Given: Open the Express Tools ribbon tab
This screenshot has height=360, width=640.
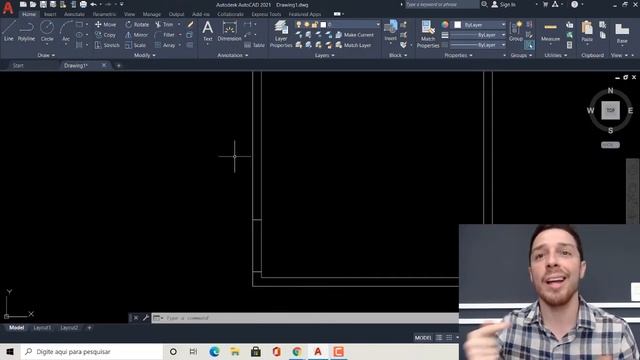Looking at the screenshot, I should 266,14.
